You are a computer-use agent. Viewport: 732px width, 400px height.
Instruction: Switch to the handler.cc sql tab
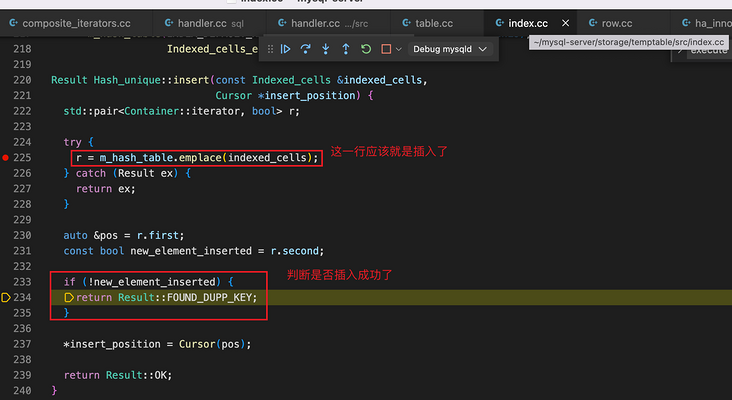(x=204, y=23)
